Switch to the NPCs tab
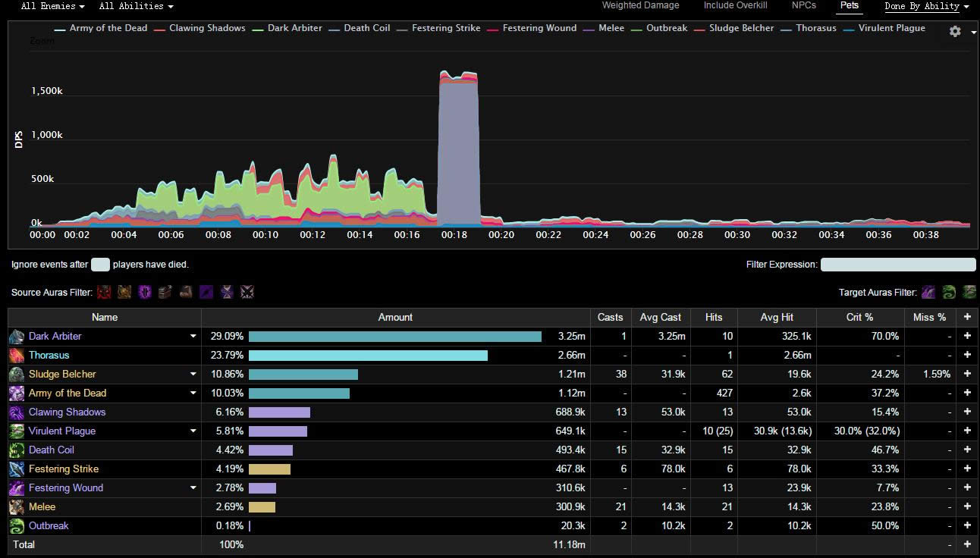 coord(803,6)
